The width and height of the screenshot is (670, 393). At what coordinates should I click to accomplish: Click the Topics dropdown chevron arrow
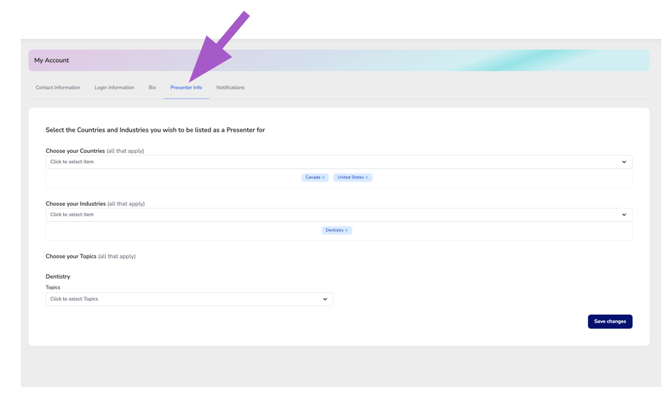point(325,299)
